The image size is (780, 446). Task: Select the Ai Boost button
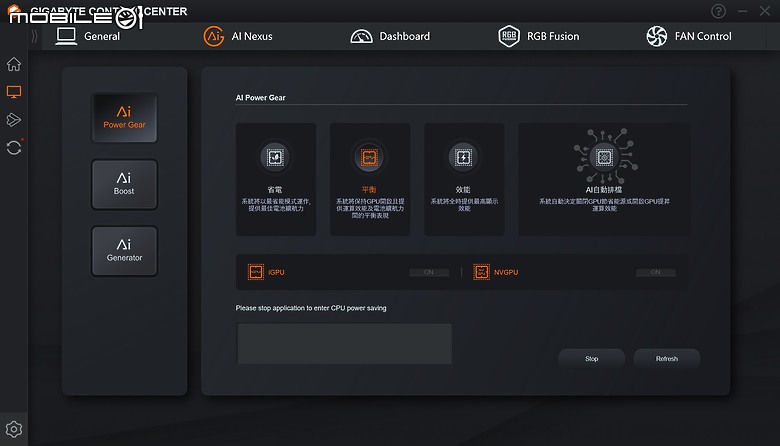[124, 184]
